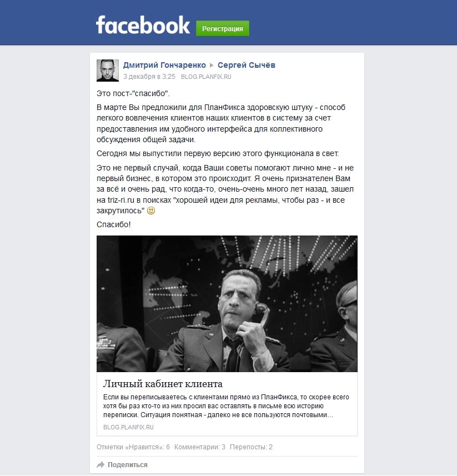View Отметки «Нравится»: 6 likes list
The image size is (457, 476).
(133, 447)
